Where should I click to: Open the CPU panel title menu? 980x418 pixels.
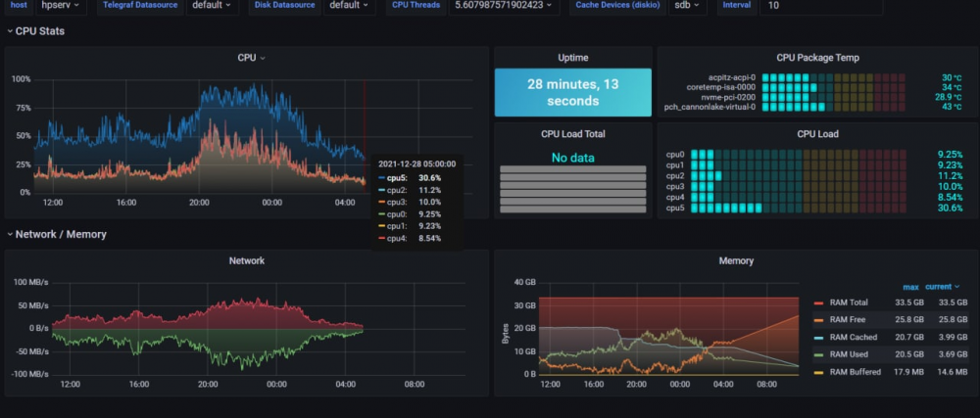point(251,58)
